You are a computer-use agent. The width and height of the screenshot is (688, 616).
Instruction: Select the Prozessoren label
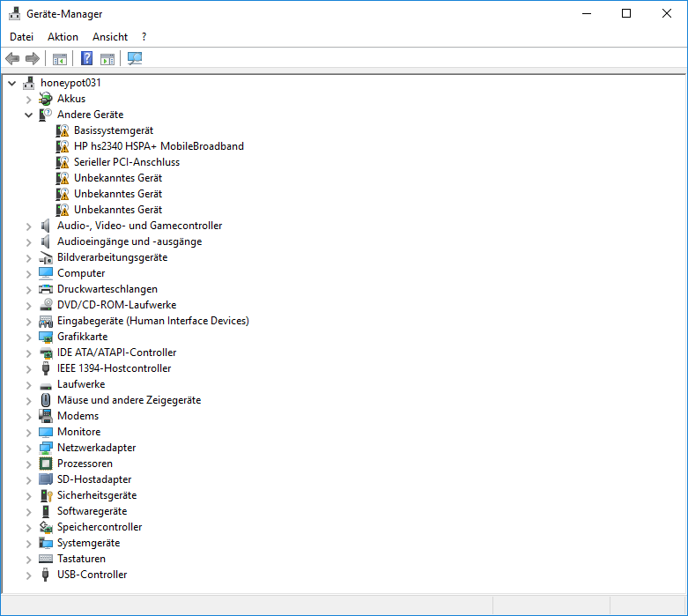point(85,464)
